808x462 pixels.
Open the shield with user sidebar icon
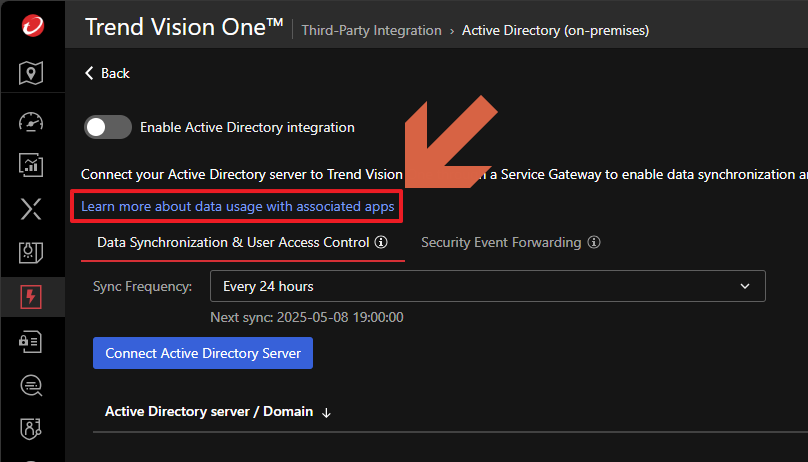(31, 429)
